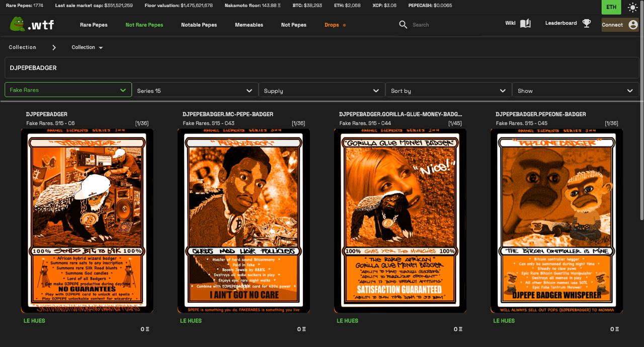Click the Floor valuation stat
The height and width of the screenshot is (347, 644).
click(179, 6)
